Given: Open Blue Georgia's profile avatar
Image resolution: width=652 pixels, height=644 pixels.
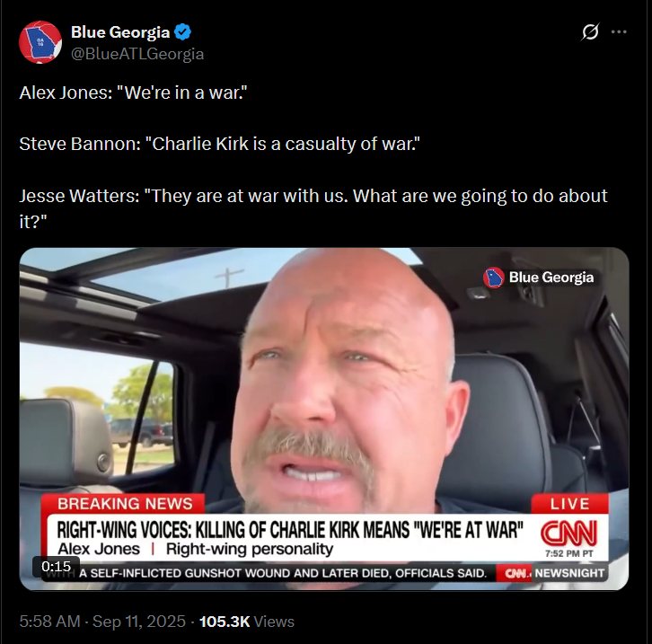Looking at the screenshot, I should 40,42.
